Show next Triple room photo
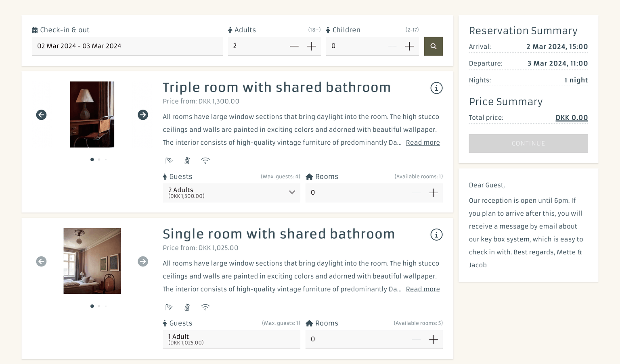The width and height of the screenshot is (620, 364). (143, 115)
